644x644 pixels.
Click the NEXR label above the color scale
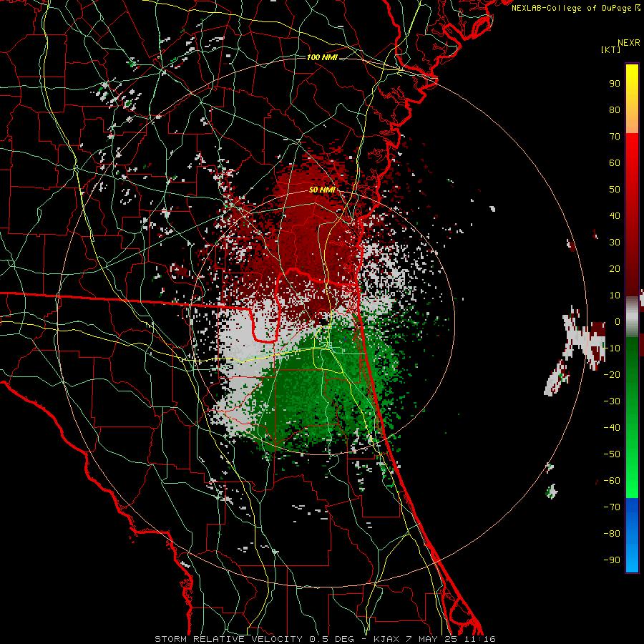[629, 43]
